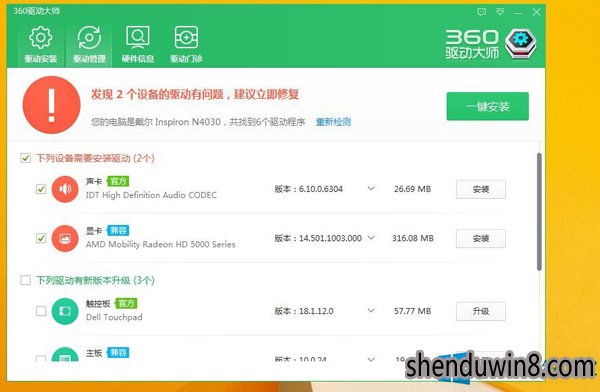600x392 pixels.
Task: Open the 驱动安装 gear icon tab
Action: 41,44
